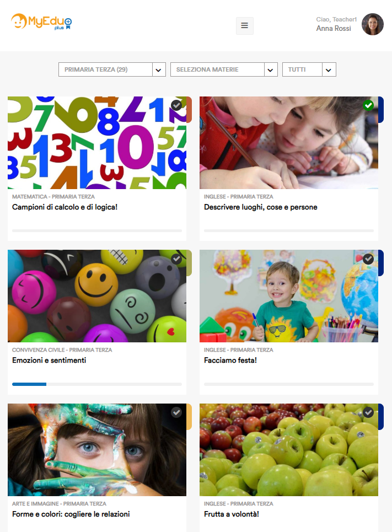
Task: Open the hamburger menu icon
Action: tap(245, 26)
